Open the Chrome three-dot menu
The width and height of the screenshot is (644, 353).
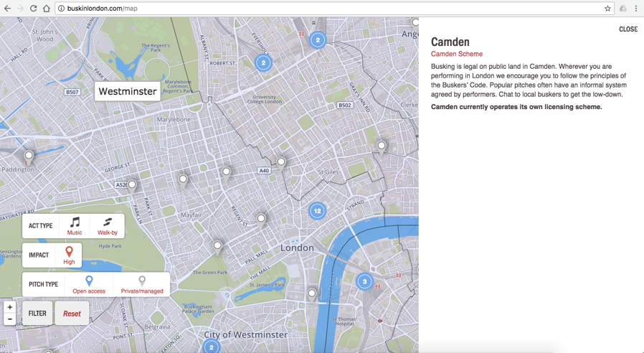635,9
